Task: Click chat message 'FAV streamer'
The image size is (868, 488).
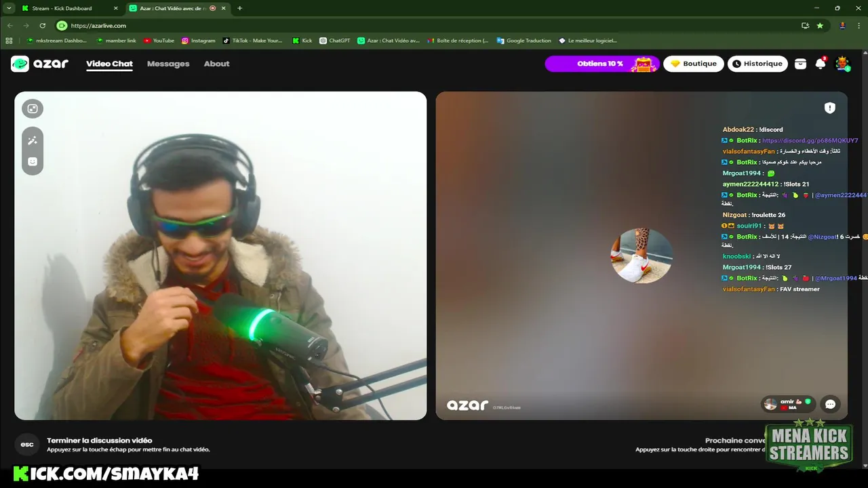Action: click(x=800, y=289)
